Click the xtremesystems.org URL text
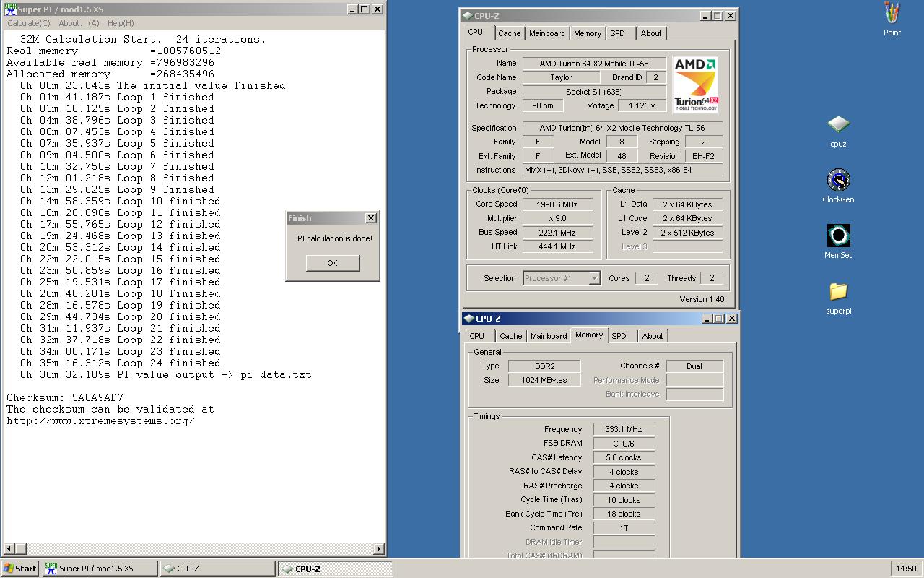This screenshot has width=924, height=578. click(101, 420)
